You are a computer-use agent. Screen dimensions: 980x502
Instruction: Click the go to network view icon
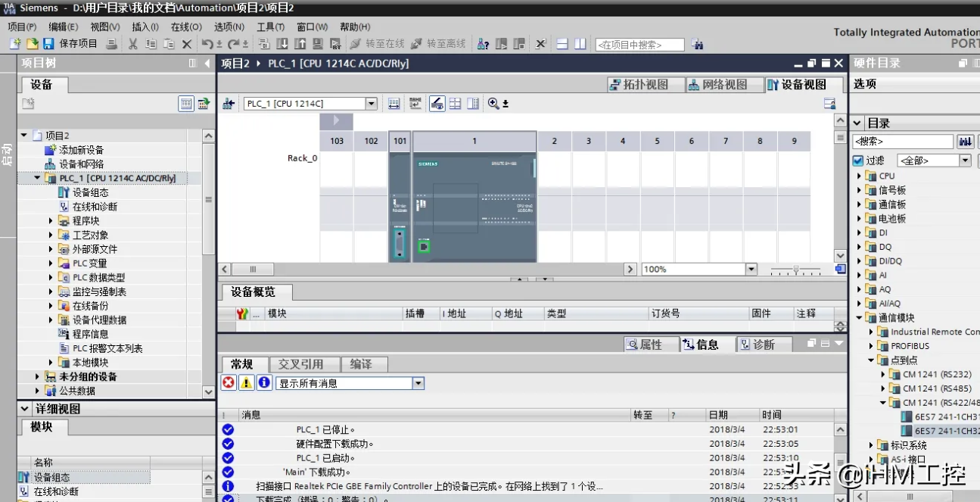229,104
